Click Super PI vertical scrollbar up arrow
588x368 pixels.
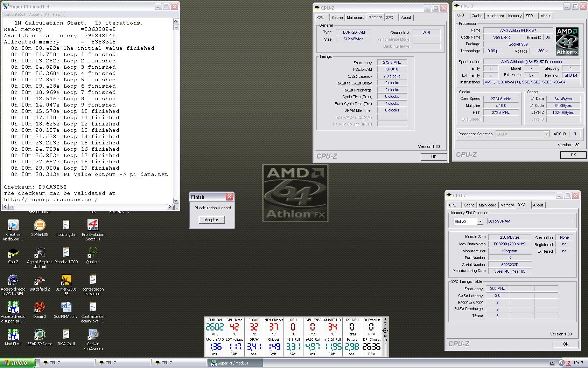(x=176, y=21)
